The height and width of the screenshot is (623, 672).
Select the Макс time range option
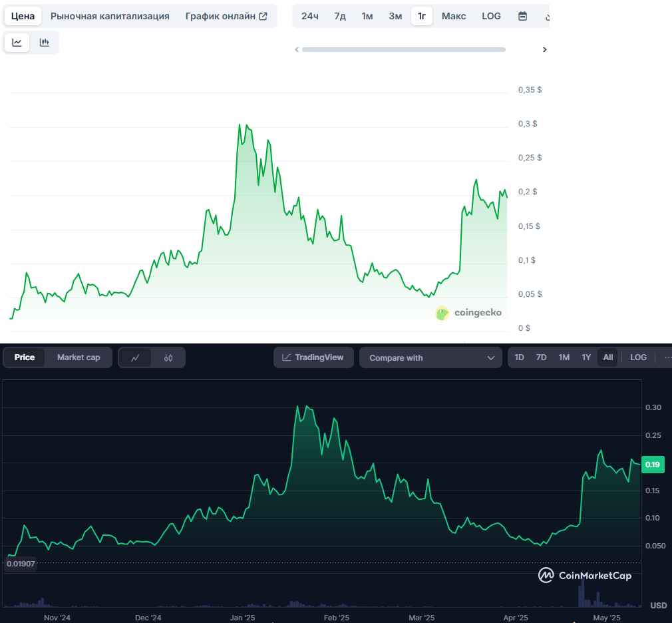click(x=453, y=15)
